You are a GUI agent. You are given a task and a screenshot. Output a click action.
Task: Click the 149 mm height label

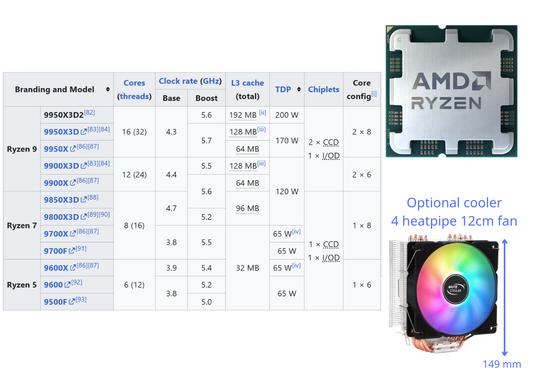(502, 364)
